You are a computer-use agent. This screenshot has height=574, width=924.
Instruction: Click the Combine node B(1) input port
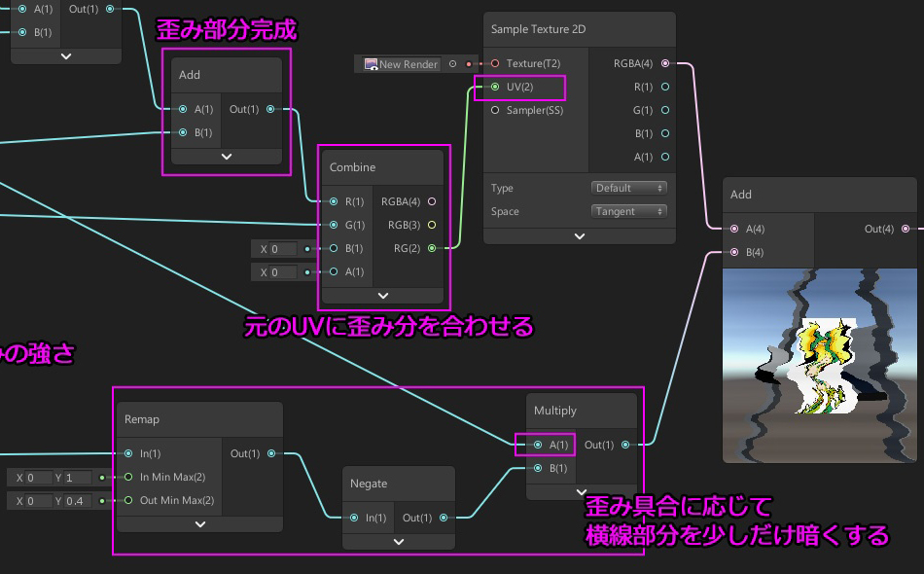click(334, 249)
